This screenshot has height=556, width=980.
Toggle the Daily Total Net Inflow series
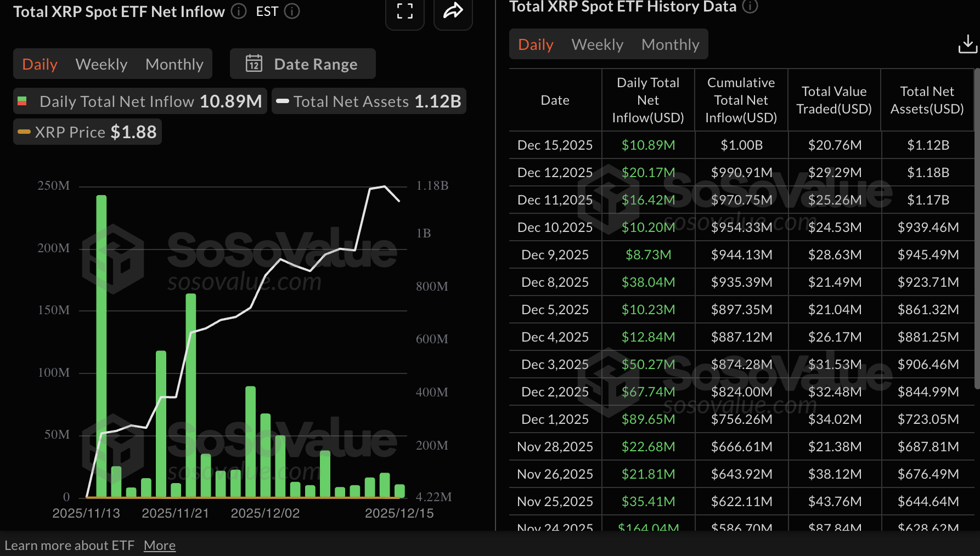click(140, 101)
